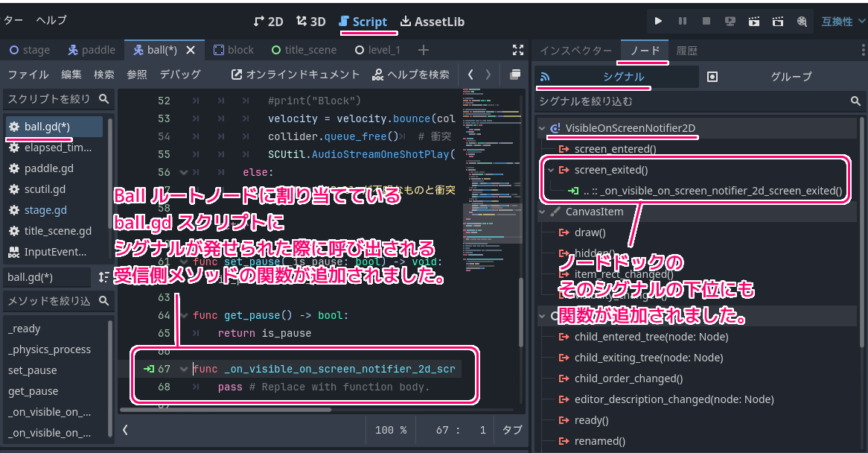The image size is (868, 453).
Task: Select the title_scene tab
Action: 304,50
